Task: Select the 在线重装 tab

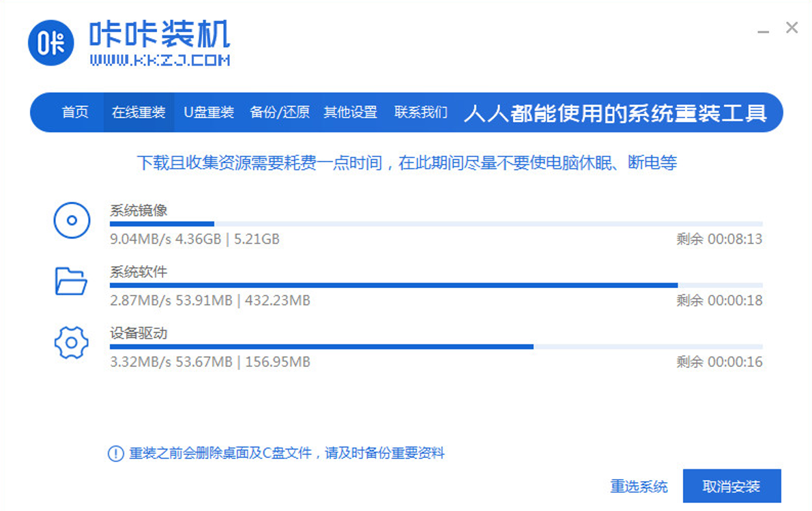Action: 139,113
